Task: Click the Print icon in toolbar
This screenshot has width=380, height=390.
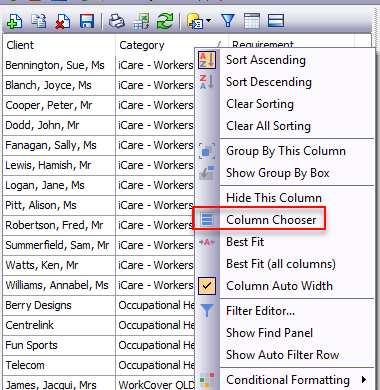Action: click(117, 21)
